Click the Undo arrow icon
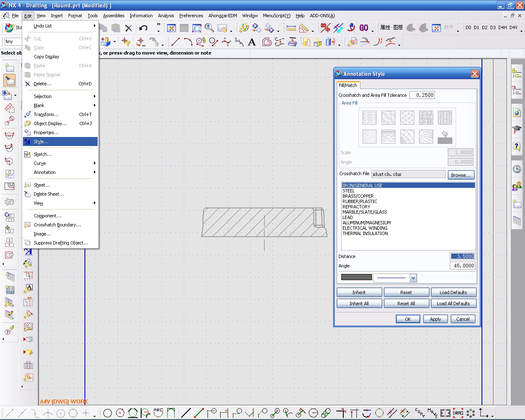Image resolution: width=525 pixels, height=420 pixels. click(x=143, y=28)
